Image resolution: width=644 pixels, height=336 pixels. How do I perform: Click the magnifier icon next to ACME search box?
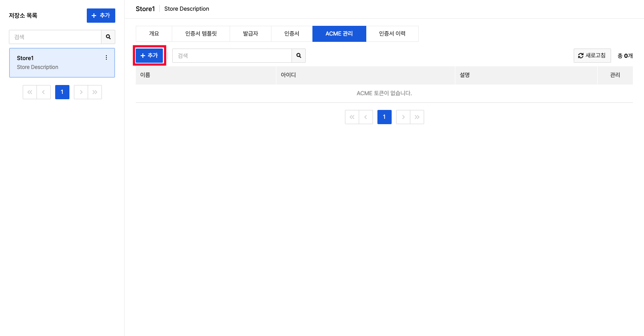(298, 55)
